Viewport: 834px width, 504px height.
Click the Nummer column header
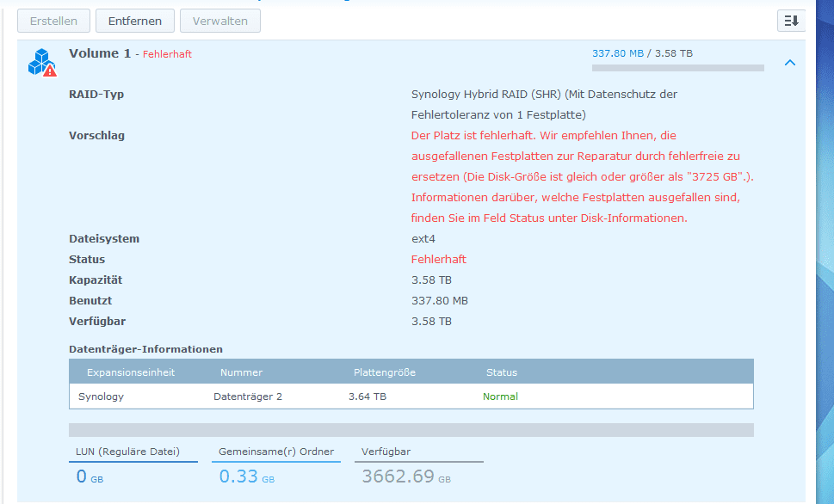[241, 372]
